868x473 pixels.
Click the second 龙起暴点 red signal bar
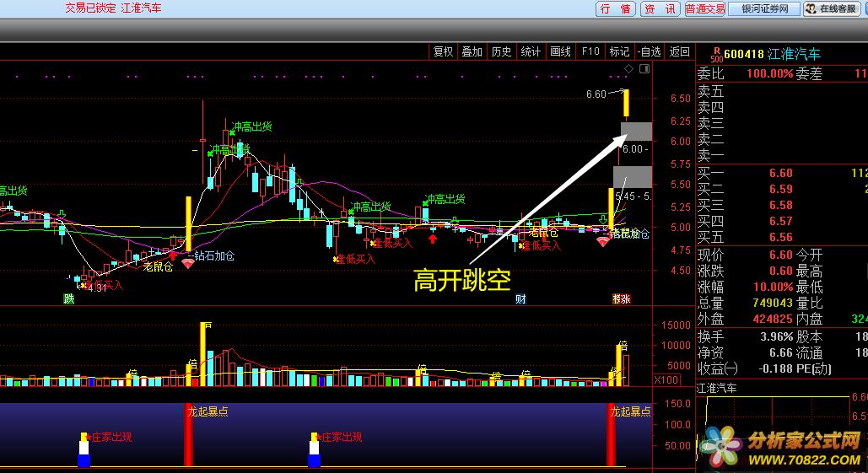coord(611,435)
